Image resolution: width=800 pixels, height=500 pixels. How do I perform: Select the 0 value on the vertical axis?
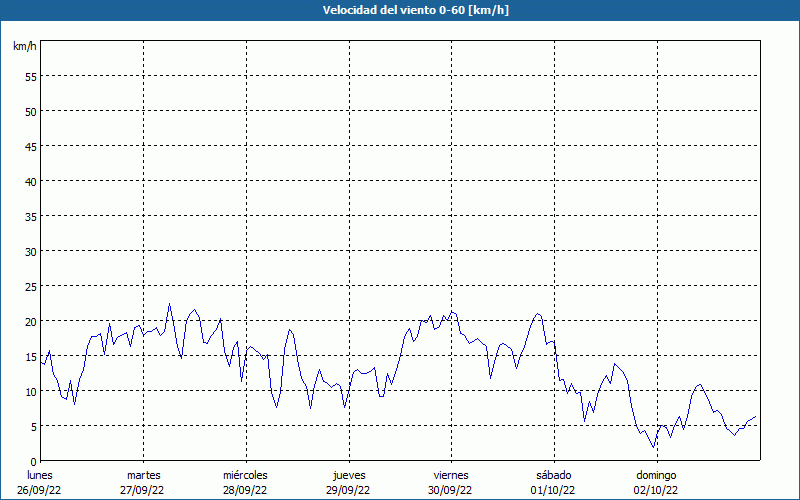click(34, 462)
